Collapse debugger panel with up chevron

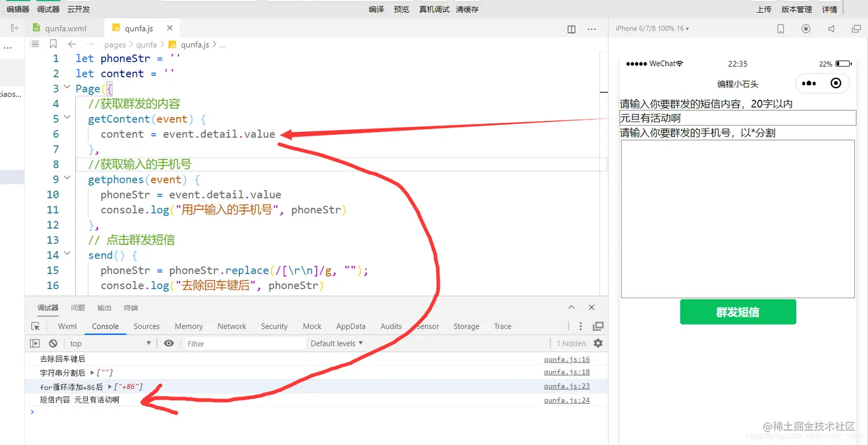pos(571,307)
